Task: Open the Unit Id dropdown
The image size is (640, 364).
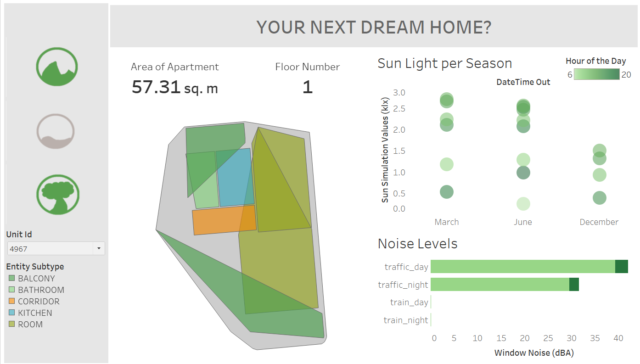Action: click(x=51, y=248)
